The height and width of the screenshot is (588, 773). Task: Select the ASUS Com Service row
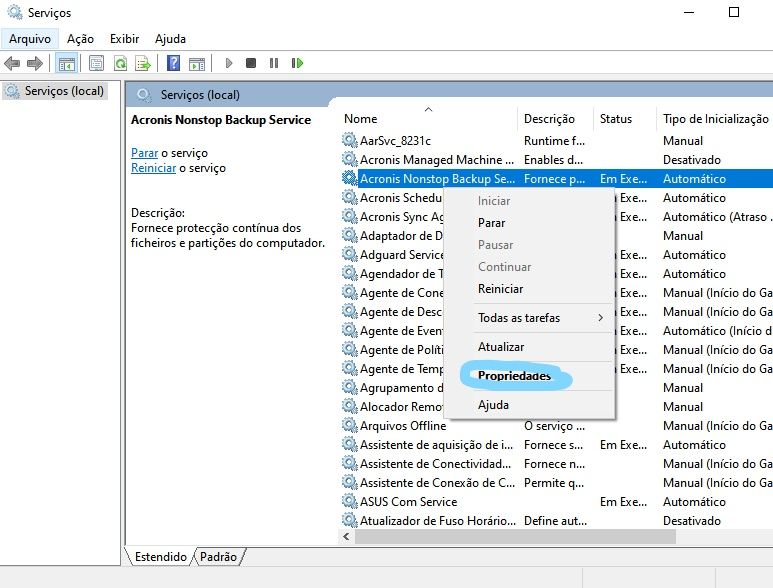coord(556,502)
